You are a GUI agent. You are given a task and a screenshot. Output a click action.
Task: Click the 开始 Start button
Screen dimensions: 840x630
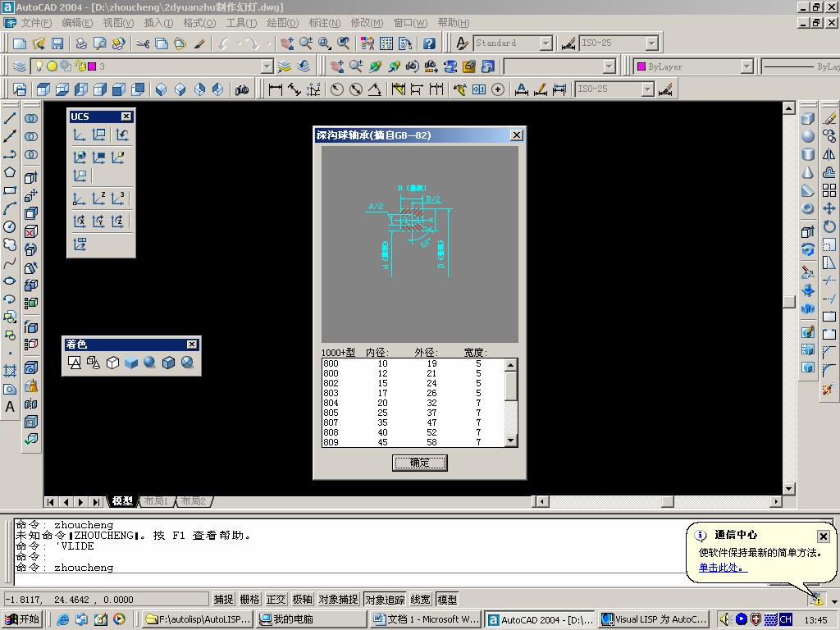click(22, 619)
